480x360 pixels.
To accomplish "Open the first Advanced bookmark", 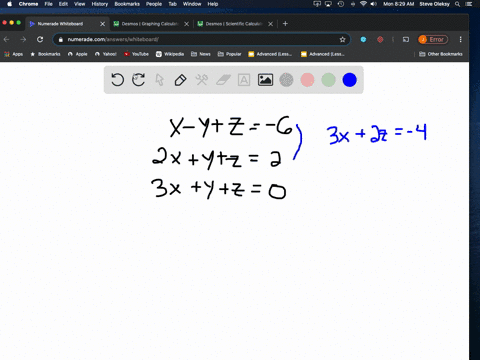I will pyautogui.click(x=270, y=54).
